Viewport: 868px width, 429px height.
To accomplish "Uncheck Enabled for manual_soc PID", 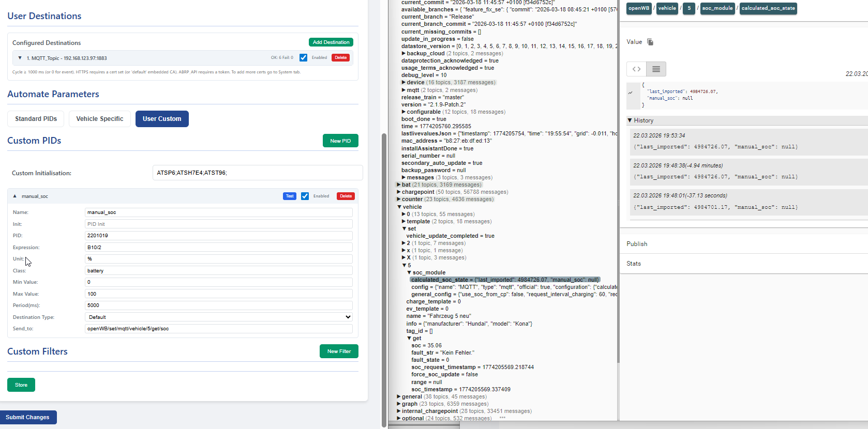I will [x=305, y=196].
